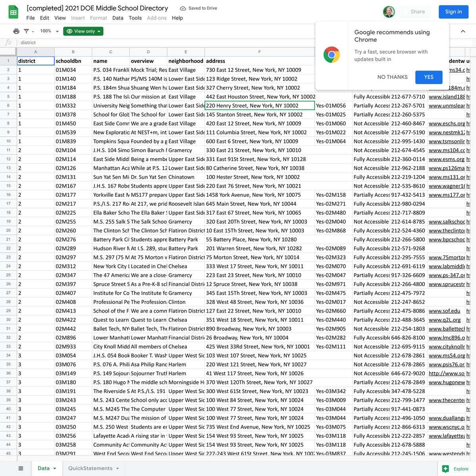Open the Edit menu
This screenshot has height=476, width=476.
[44, 18]
